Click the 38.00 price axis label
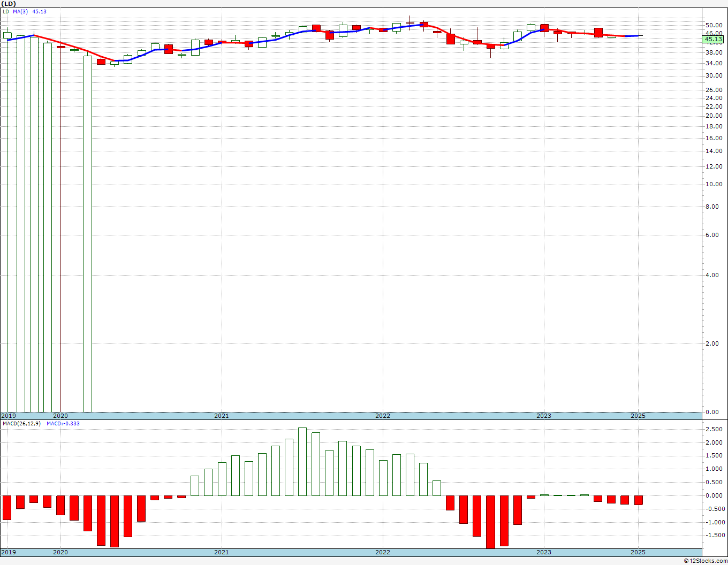The width and height of the screenshot is (728, 565). click(x=714, y=52)
